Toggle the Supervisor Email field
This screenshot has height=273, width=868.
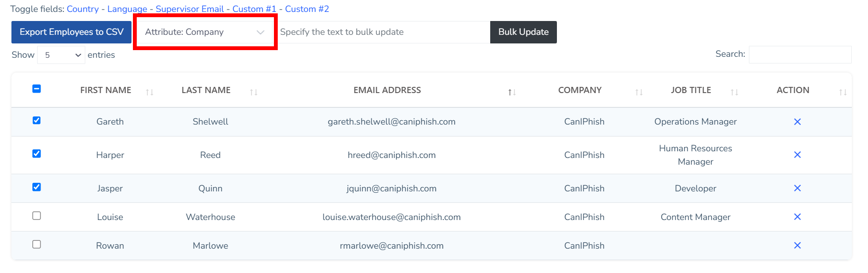click(190, 9)
